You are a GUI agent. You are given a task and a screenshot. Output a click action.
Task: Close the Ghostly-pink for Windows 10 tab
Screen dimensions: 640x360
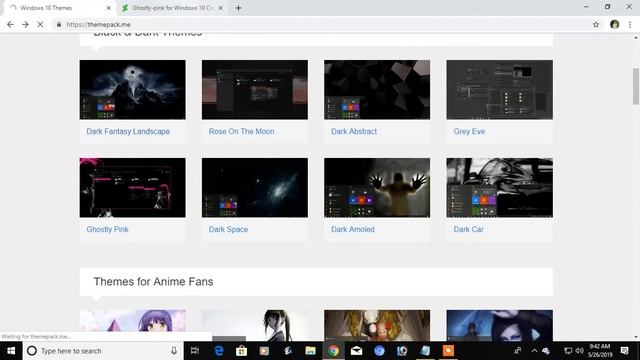220,8
